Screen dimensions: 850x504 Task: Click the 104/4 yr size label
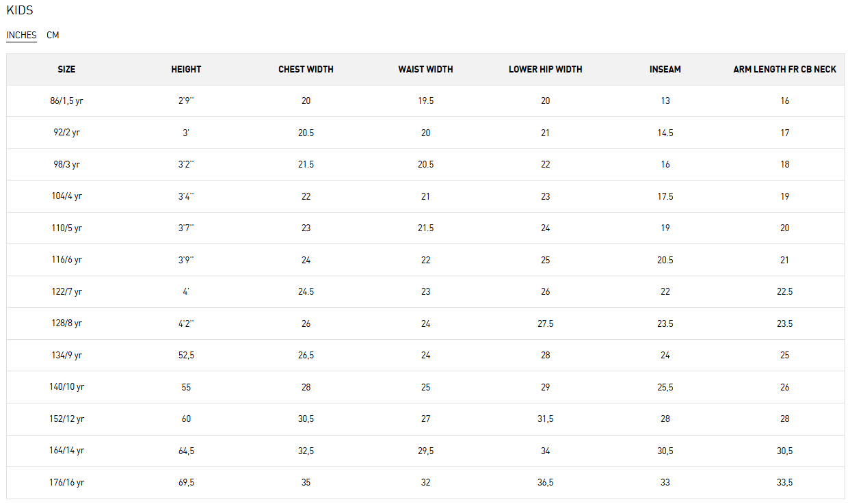pos(66,196)
